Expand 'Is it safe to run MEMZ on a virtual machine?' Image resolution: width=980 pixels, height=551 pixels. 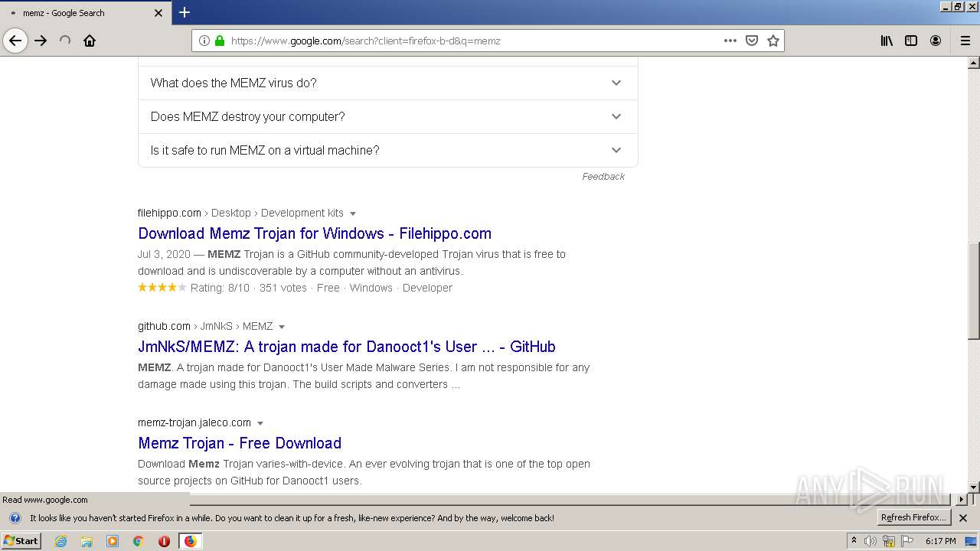click(x=387, y=150)
